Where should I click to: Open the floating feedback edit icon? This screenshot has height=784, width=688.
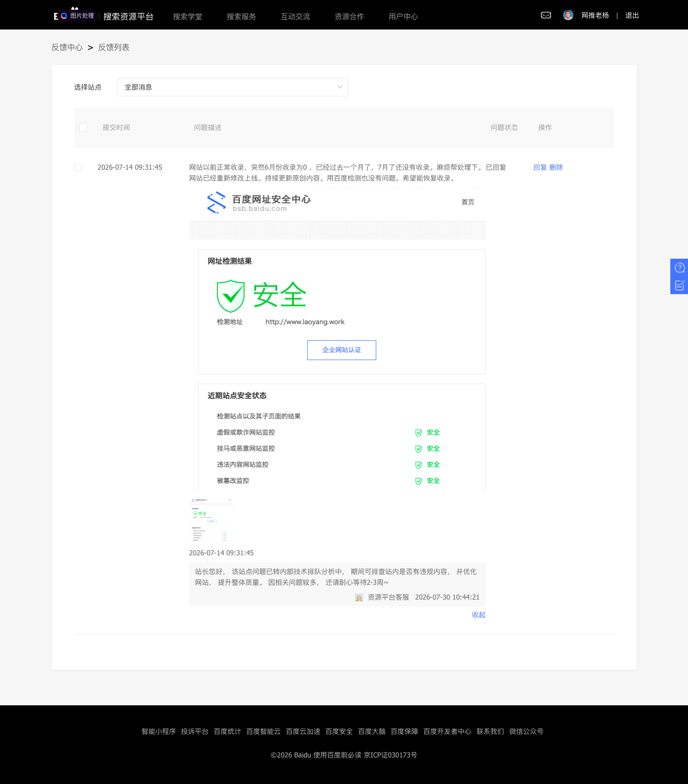coord(680,285)
